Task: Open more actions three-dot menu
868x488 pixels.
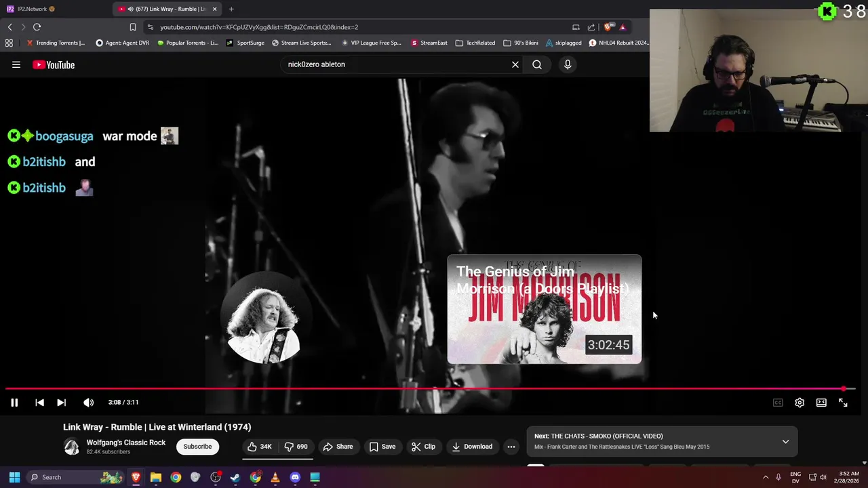Action: [x=511, y=447]
